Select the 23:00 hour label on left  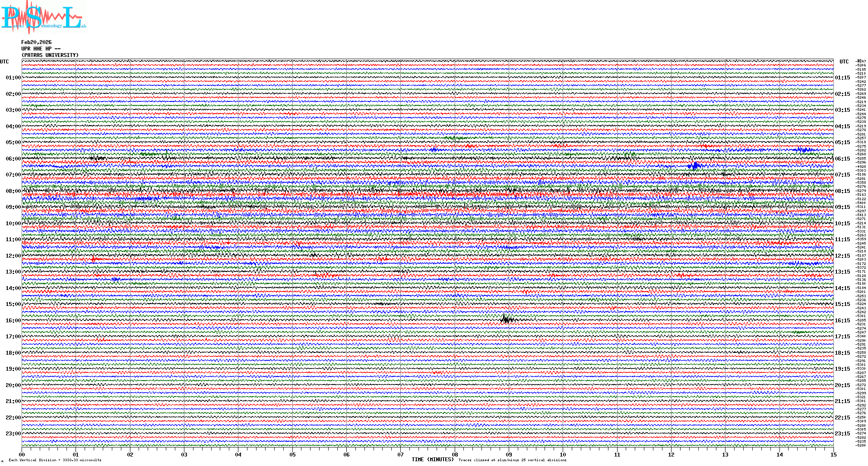point(13,434)
